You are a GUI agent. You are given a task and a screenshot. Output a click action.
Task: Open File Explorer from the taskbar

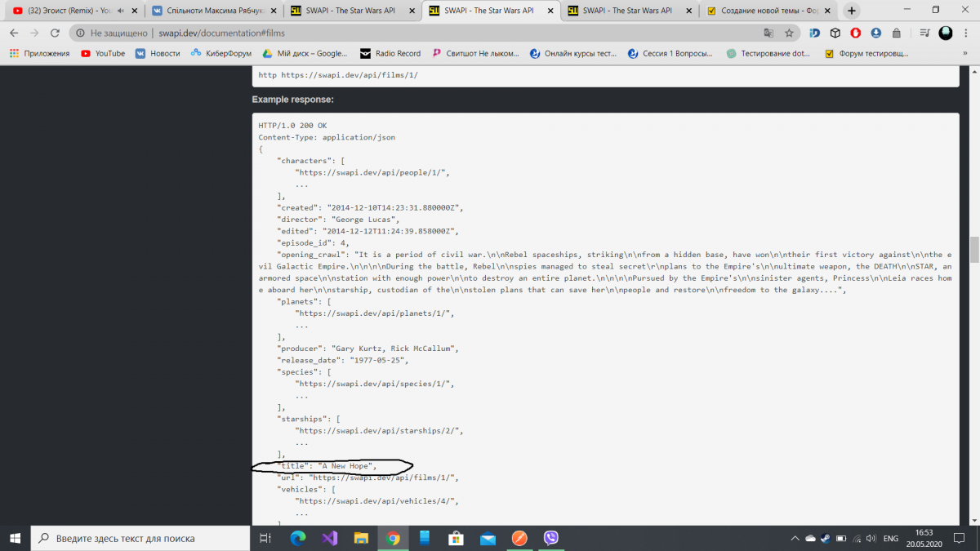coord(361,538)
